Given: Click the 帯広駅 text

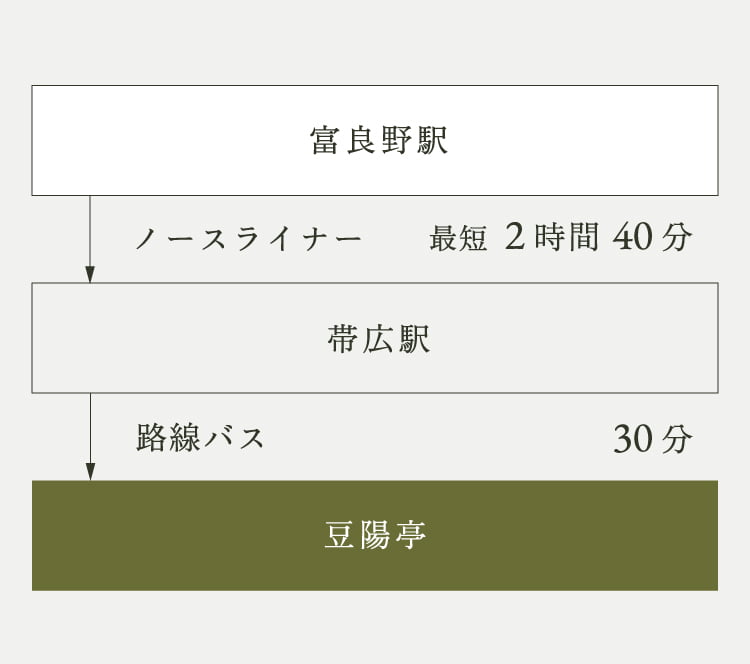Looking at the screenshot, I should tap(378, 339).
